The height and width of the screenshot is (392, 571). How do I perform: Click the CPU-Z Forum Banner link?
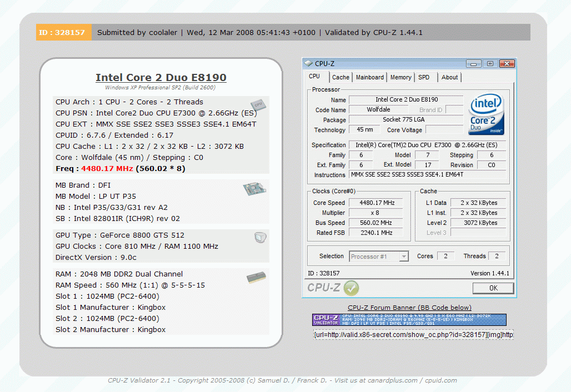409,308
